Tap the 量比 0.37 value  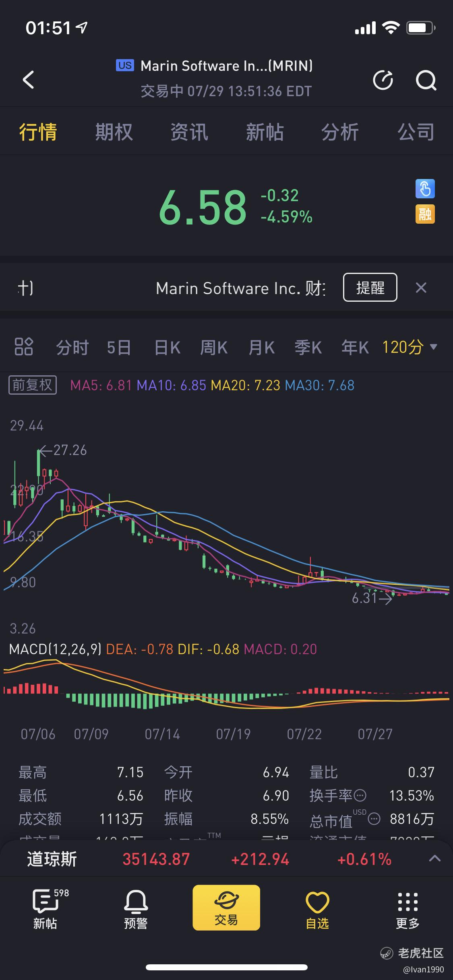coord(421,772)
